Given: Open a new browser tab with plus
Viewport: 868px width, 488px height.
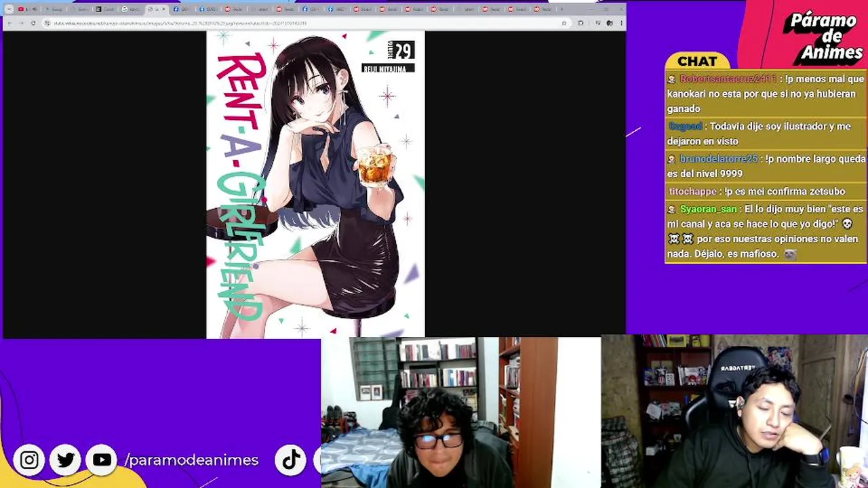Looking at the screenshot, I should [561, 9].
